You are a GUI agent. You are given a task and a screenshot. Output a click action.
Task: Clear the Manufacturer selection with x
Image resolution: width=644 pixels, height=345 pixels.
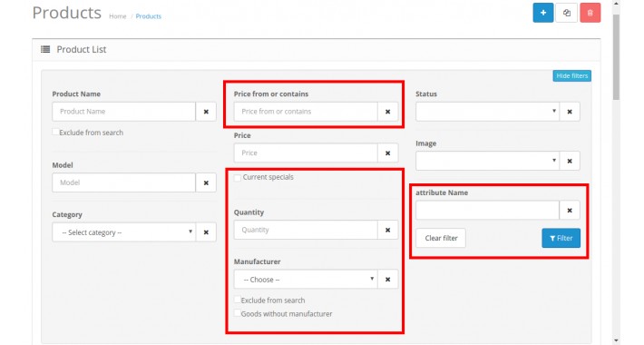(x=387, y=280)
